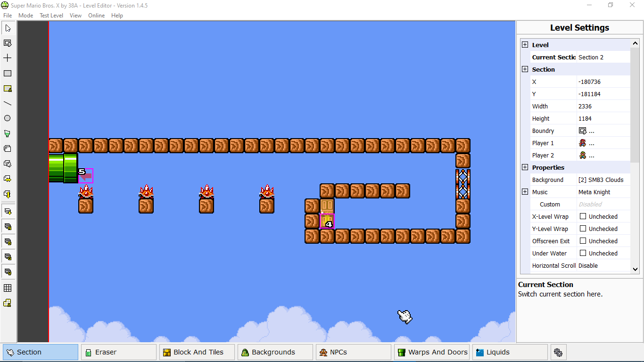Screen dimensions: 644x362
Task: Enable the Y-Level Wrap checkbox
Action: [583, 229]
